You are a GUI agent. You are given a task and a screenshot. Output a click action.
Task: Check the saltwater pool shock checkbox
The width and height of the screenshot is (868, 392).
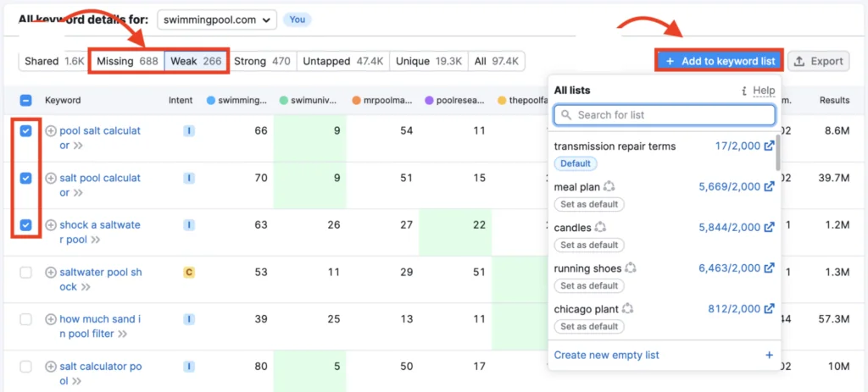pyautogui.click(x=26, y=272)
